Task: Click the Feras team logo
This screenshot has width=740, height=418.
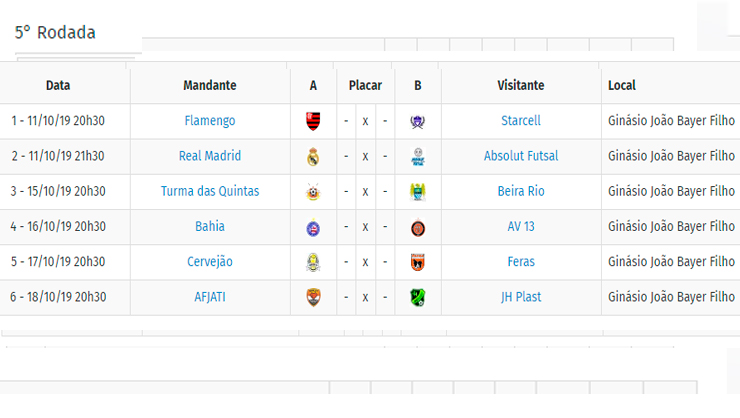Action: click(418, 262)
